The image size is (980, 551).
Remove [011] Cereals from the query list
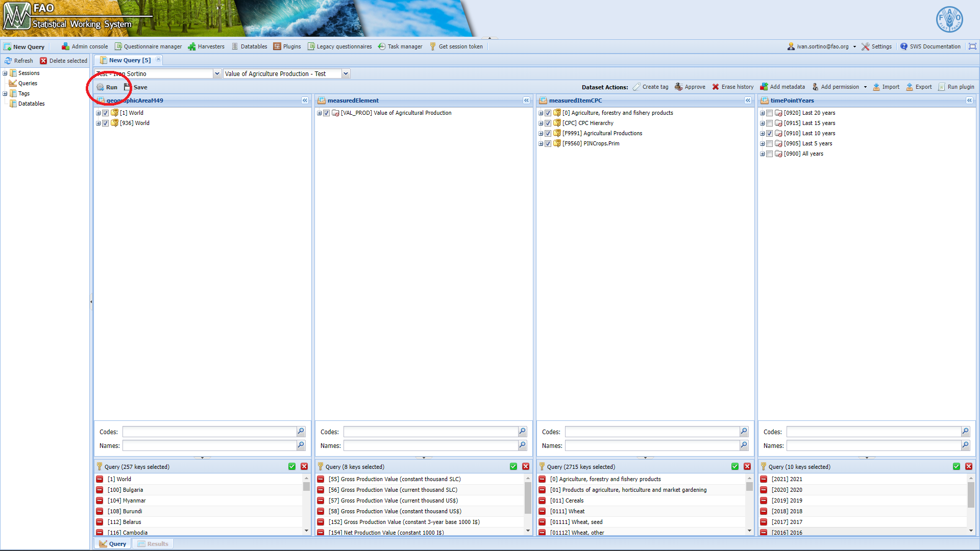pyautogui.click(x=542, y=500)
